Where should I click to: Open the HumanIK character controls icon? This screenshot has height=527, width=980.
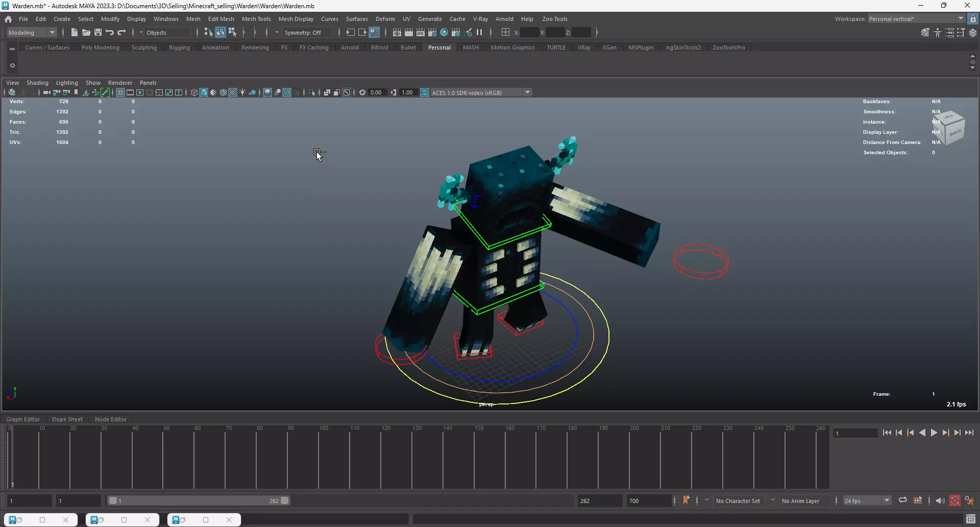938,33
